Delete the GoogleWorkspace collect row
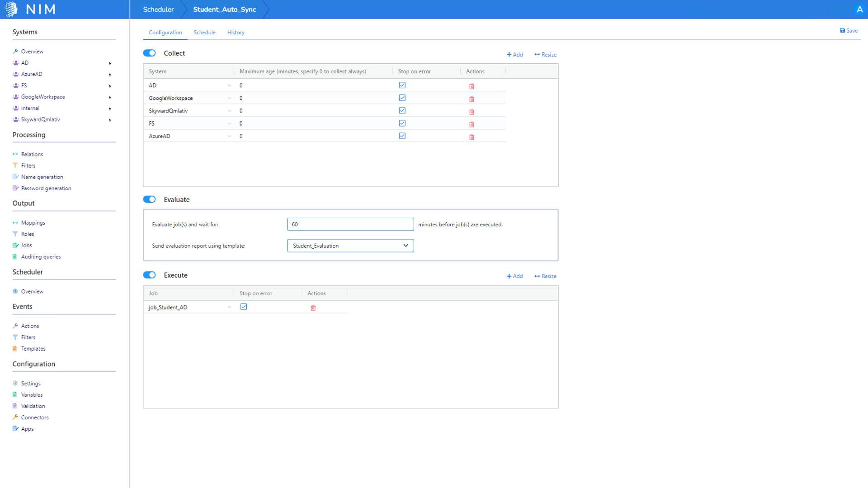Viewport: 868px width, 488px height. [472, 99]
